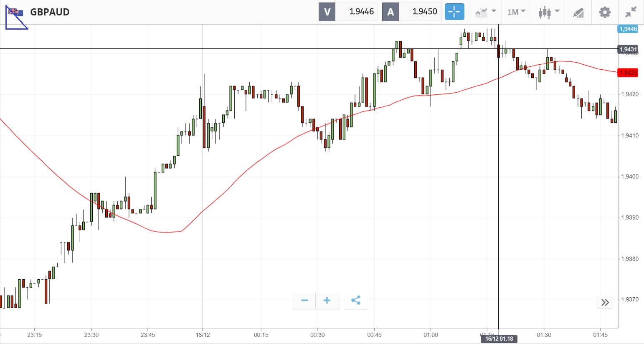The width and height of the screenshot is (644, 344).
Task: Expand the candlestick chart type dropdown
Action: point(548,12)
